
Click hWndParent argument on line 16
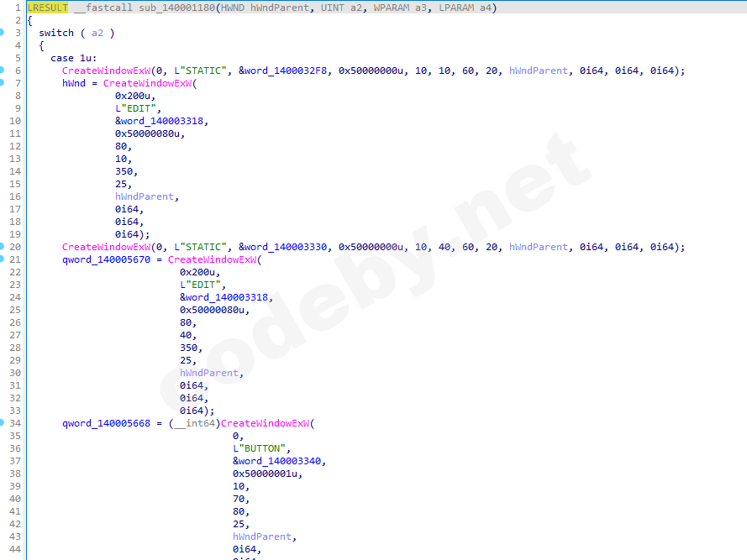[145, 196]
